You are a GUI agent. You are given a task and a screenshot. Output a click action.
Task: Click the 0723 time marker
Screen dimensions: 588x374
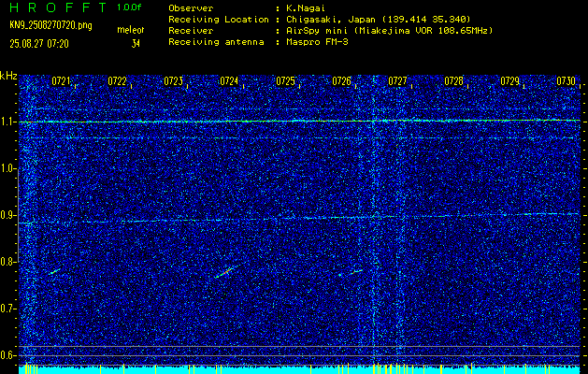tap(173, 81)
